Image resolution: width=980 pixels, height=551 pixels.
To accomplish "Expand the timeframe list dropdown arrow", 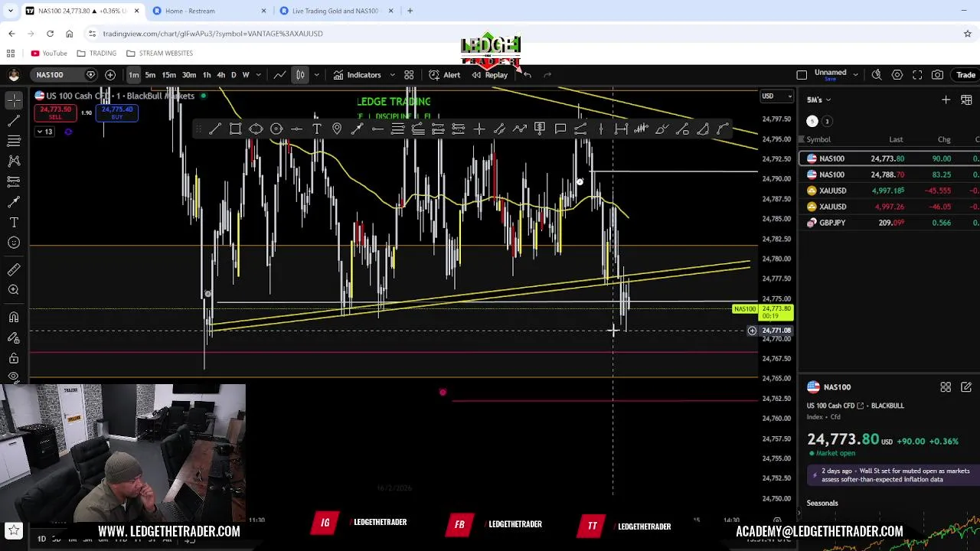I will click(x=259, y=75).
